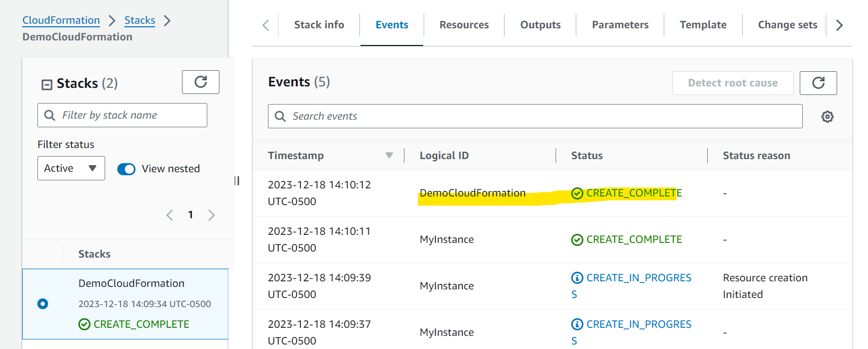
Task: Click the 2023-12-18 14:09:39 timestamp
Action: pos(319,286)
